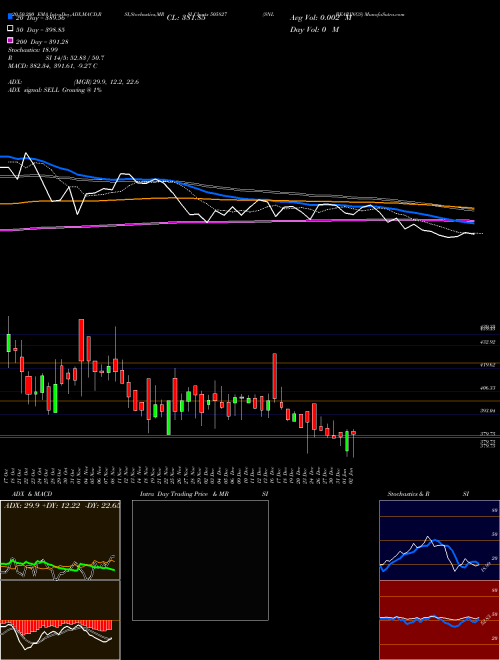Image resolution: width=500 pixels, height=660 pixels.
Task: Click the 'MACD: 382.34, 391.61, -9.27 C' line
Action: (x=53, y=66)
